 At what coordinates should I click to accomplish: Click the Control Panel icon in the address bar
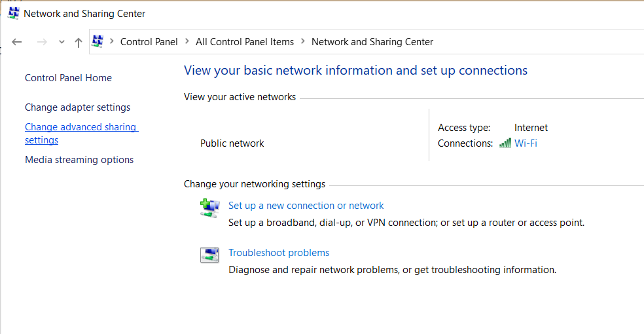98,41
